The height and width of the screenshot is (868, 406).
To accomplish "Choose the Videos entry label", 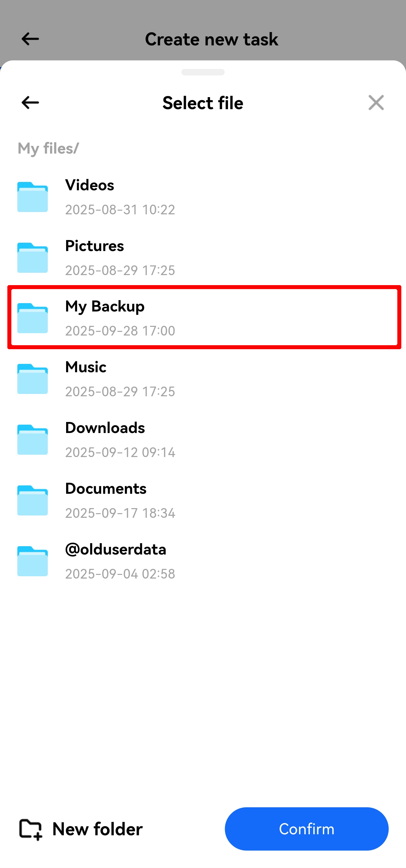I will [89, 185].
